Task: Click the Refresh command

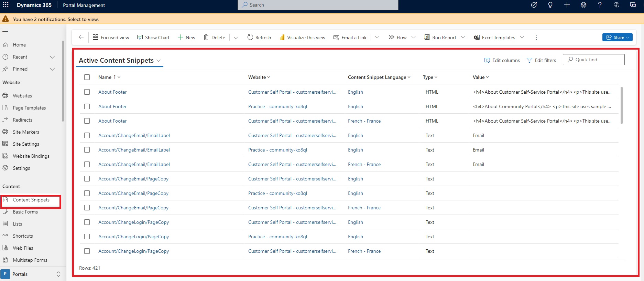Action: pos(259,38)
